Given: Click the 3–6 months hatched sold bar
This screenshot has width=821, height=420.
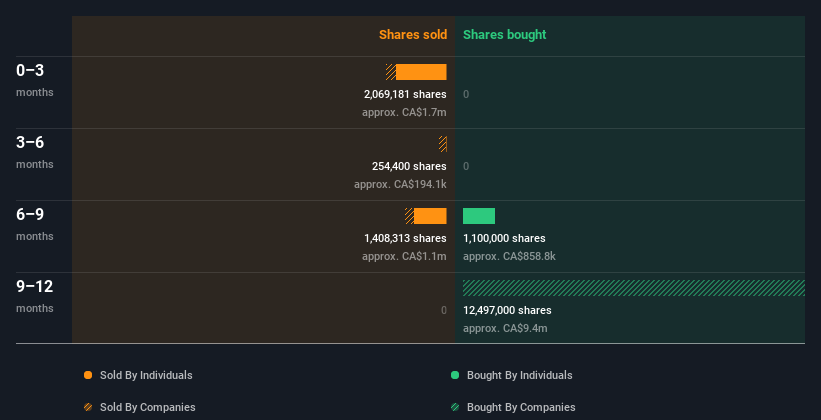Looking at the screenshot, I should pyautogui.click(x=443, y=144).
